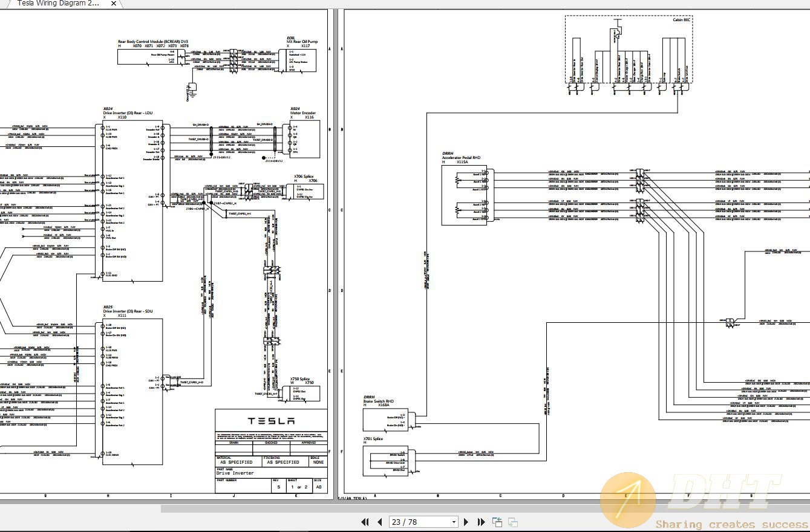Click the Rear Body Control Module (BCREAR) label
The height and width of the screenshot is (532, 810).
coord(153,42)
